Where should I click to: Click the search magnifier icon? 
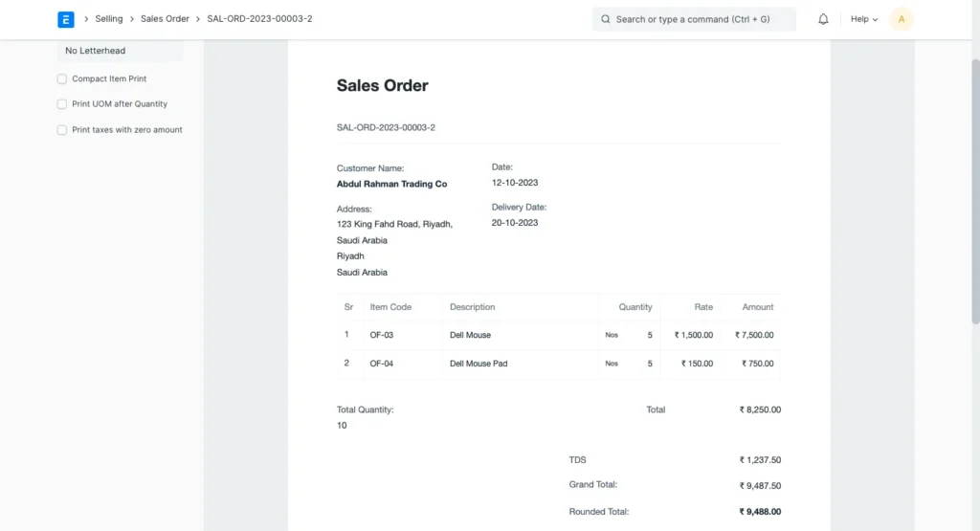tap(605, 19)
